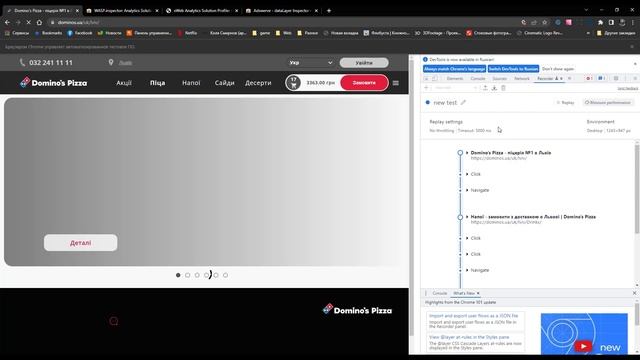This screenshot has height=360, width=640.
Task: Select the first carousel dot
Action: (178, 275)
